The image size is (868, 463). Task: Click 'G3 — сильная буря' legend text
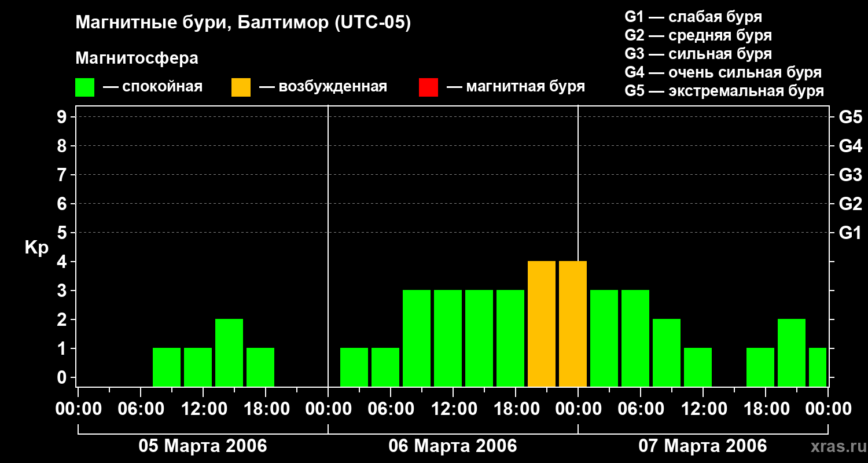click(698, 54)
